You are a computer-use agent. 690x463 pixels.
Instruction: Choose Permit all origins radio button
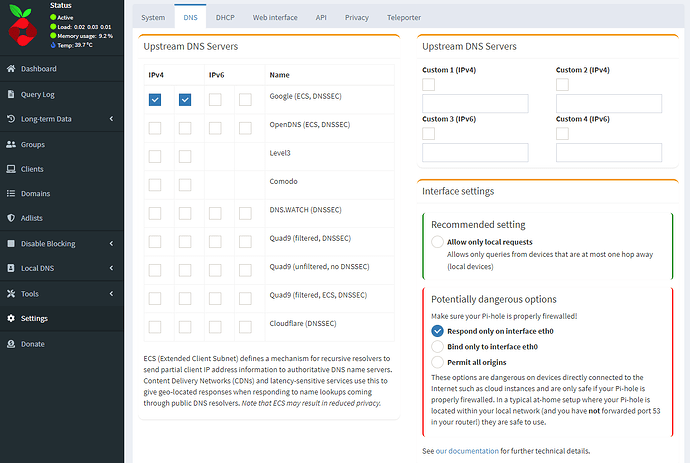(x=437, y=361)
